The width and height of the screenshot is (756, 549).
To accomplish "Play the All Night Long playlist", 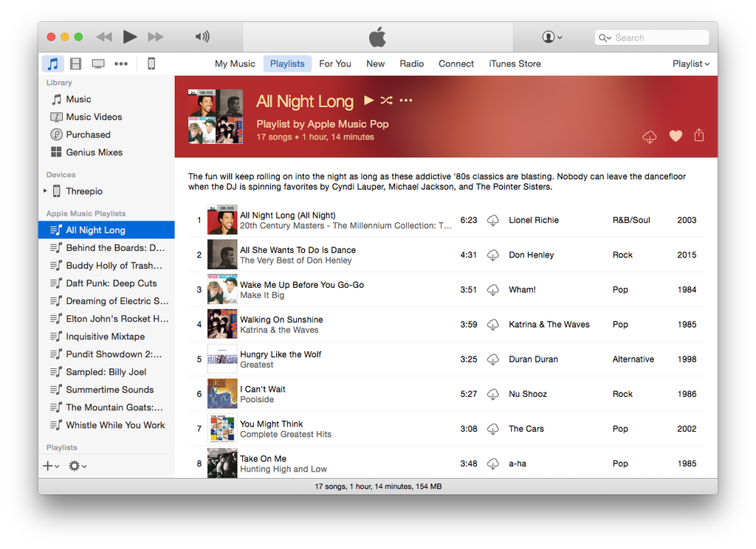I will tap(368, 100).
